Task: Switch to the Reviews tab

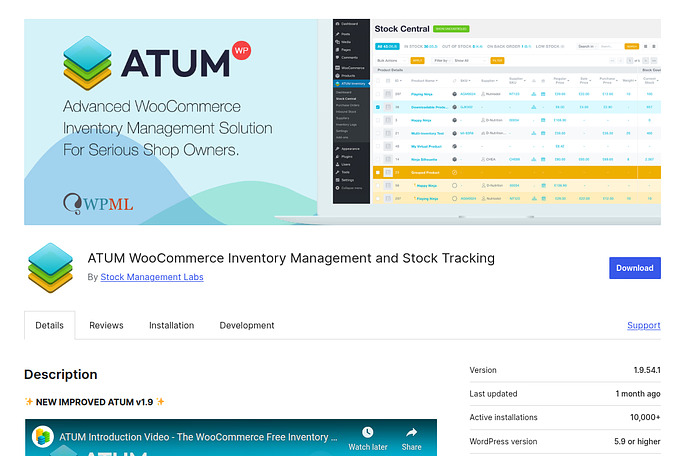Action: [106, 326]
